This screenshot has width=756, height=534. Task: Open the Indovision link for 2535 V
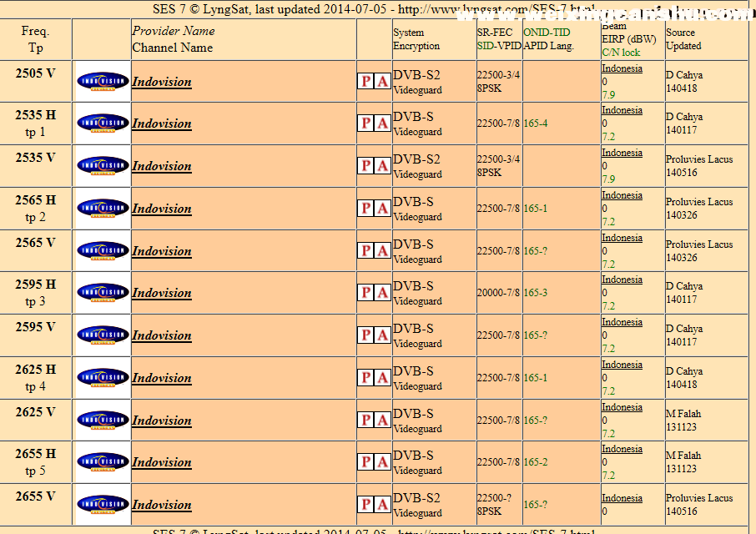[162, 166]
